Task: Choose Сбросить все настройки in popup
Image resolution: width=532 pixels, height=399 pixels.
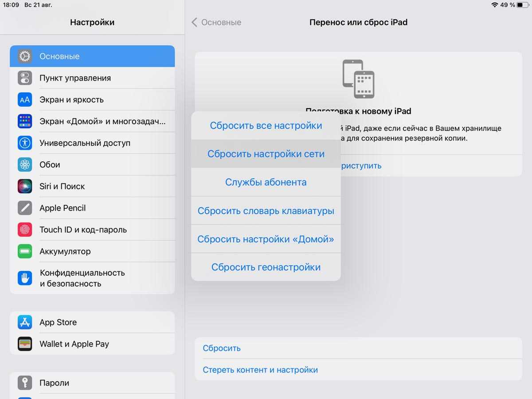Action: [266, 125]
